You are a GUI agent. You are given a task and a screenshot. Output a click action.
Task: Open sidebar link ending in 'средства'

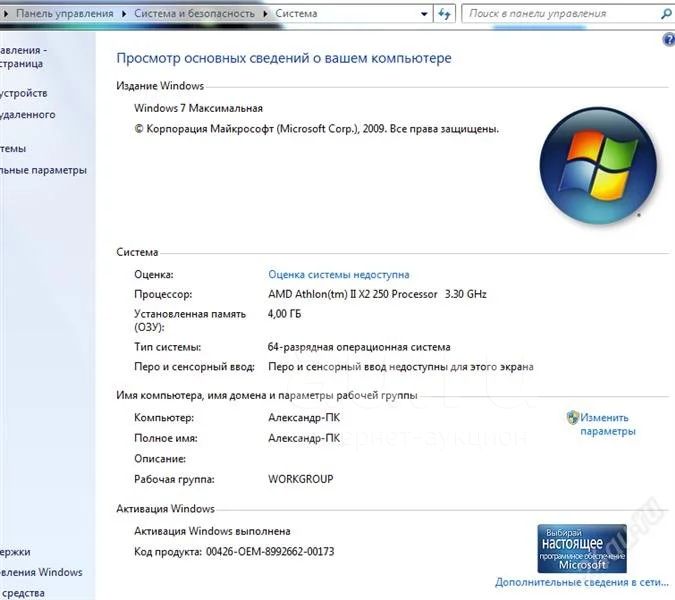tap(22, 593)
